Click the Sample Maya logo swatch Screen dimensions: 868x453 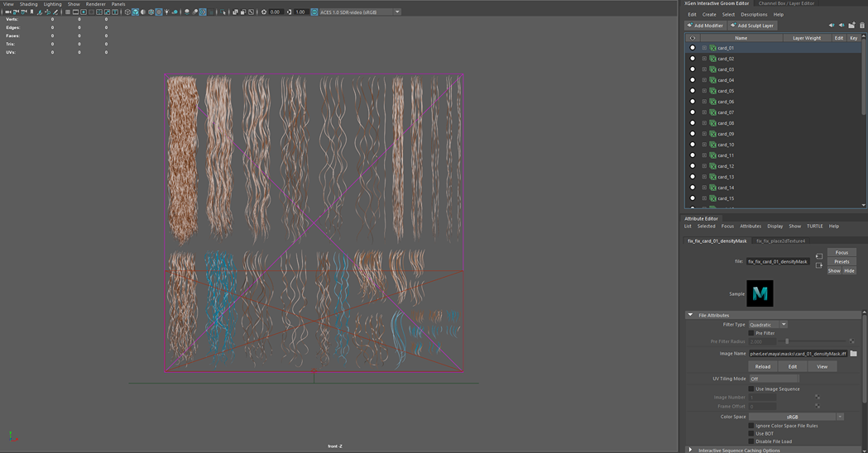pyautogui.click(x=759, y=293)
